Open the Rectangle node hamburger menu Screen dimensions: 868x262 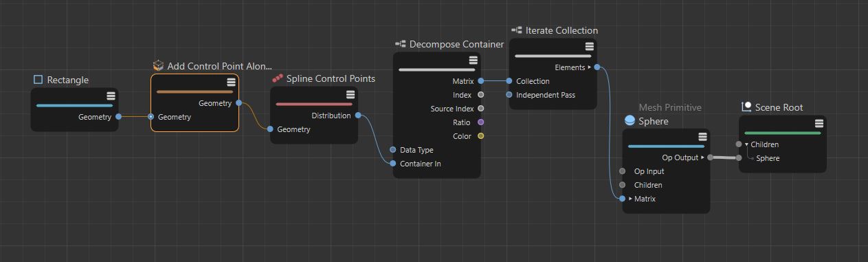(111, 96)
